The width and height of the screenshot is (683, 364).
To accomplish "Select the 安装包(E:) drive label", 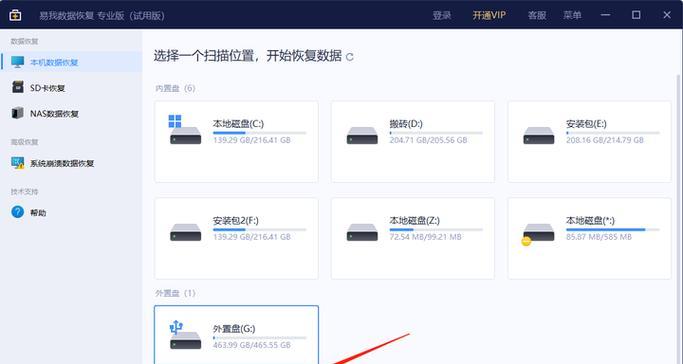I will tap(586, 124).
